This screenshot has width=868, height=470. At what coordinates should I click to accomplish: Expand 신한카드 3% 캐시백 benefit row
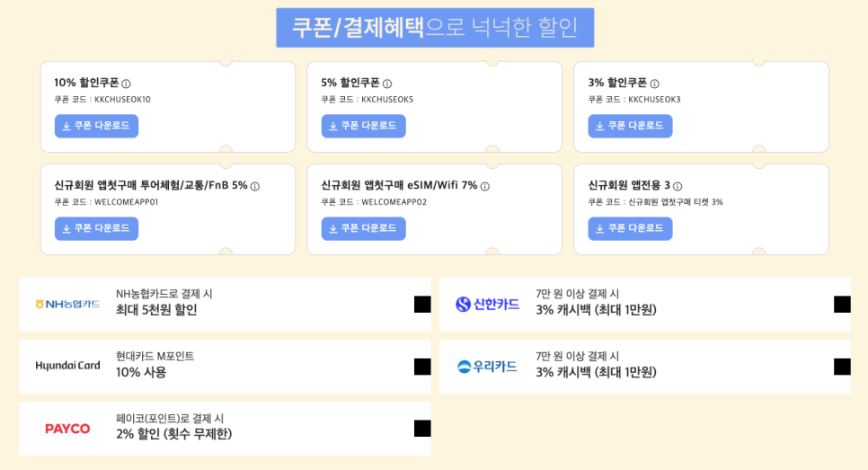[842, 304]
